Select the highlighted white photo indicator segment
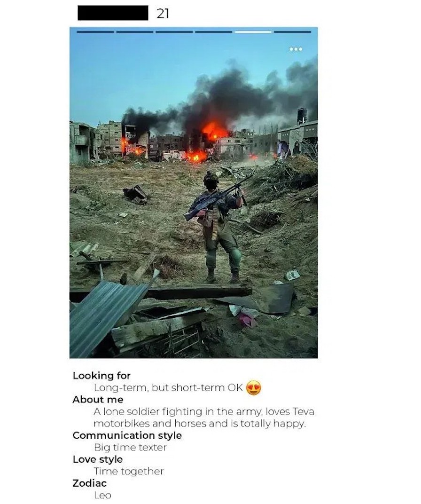 click(x=253, y=32)
